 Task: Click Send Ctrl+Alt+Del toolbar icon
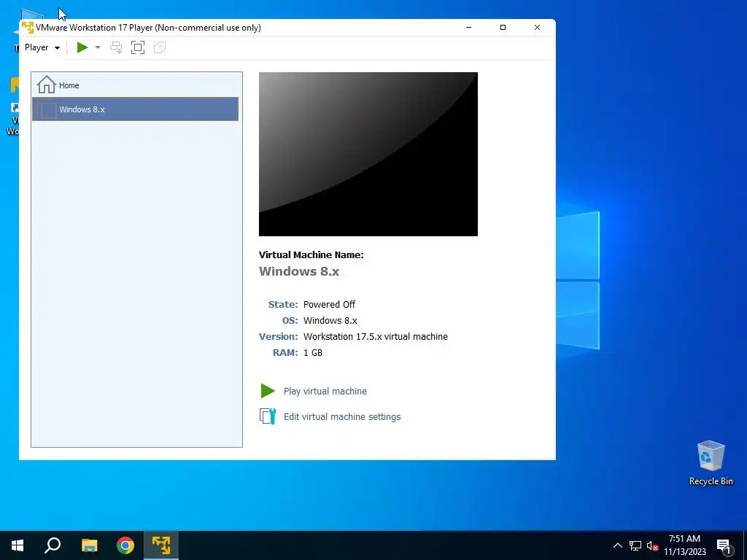116,47
